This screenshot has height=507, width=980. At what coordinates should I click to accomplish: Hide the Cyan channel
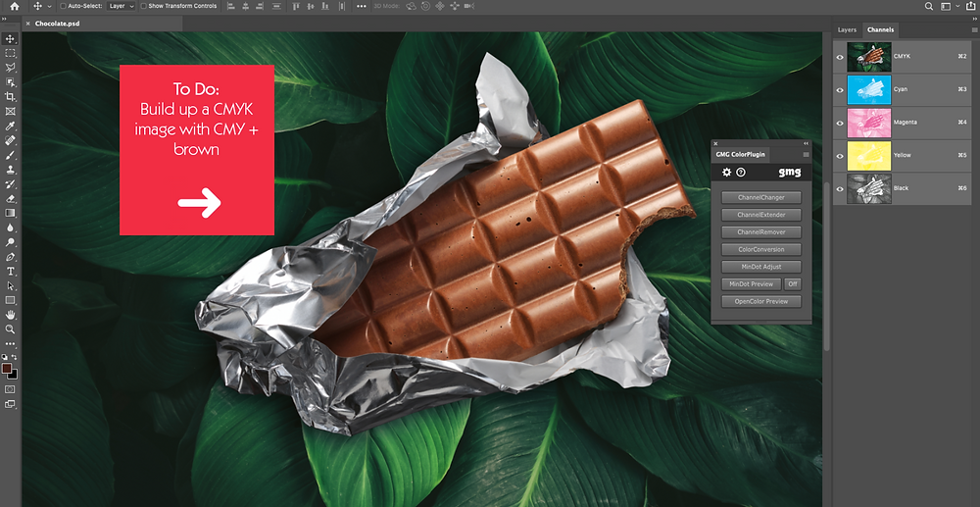pos(840,90)
